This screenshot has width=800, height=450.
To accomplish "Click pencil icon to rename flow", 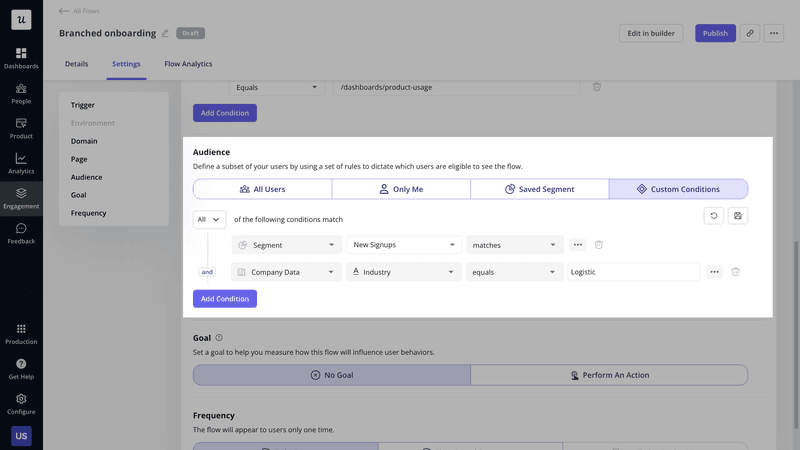I will click(166, 33).
